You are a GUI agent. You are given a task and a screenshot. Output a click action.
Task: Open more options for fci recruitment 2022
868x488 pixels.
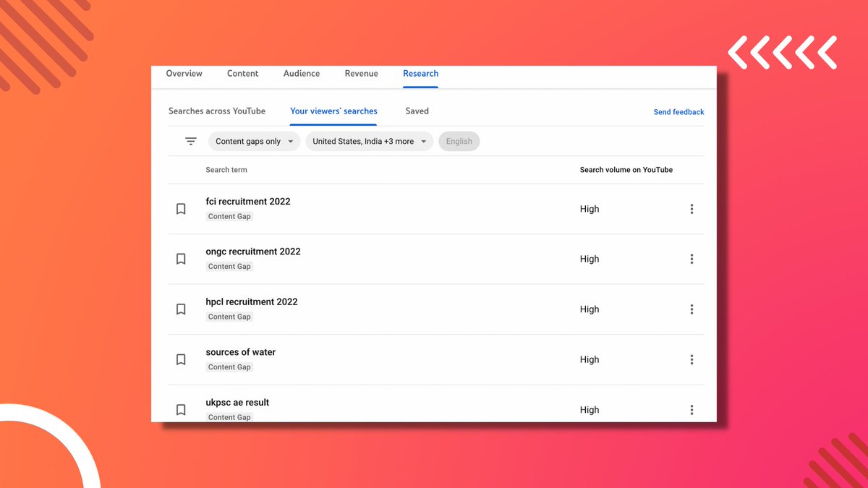click(692, 209)
